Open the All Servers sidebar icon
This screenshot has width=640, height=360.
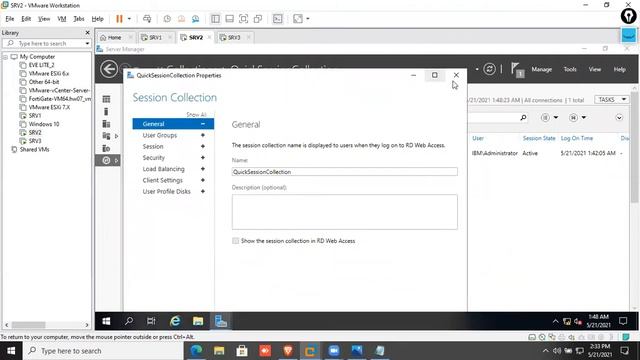click(x=106, y=124)
